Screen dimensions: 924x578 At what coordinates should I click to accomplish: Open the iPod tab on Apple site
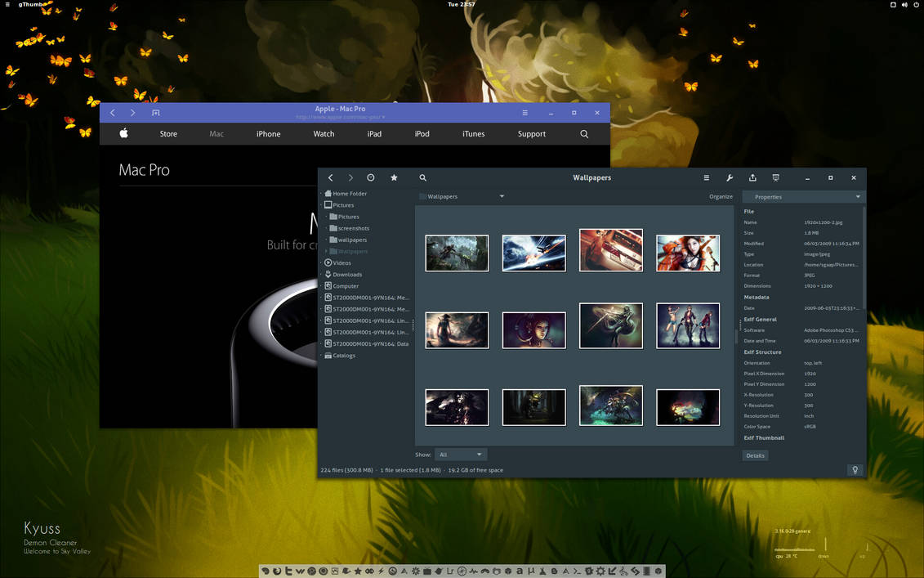click(x=422, y=134)
